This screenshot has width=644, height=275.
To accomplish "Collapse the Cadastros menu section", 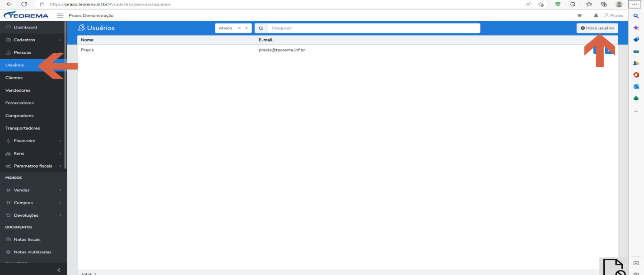I will pos(33,40).
